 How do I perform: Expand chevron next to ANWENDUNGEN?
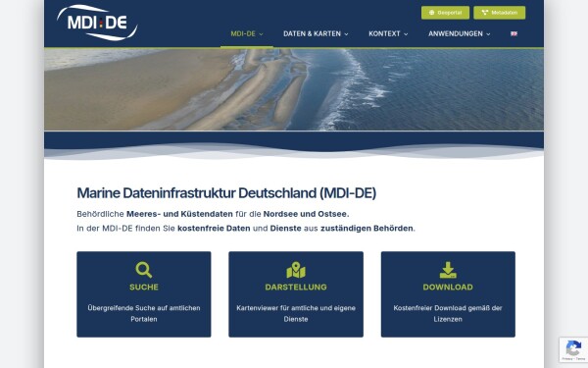coord(488,34)
